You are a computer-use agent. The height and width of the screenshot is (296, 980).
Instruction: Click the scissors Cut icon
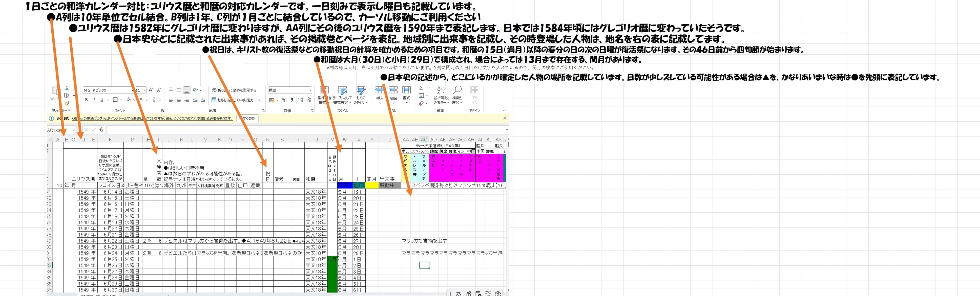point(67,88)
